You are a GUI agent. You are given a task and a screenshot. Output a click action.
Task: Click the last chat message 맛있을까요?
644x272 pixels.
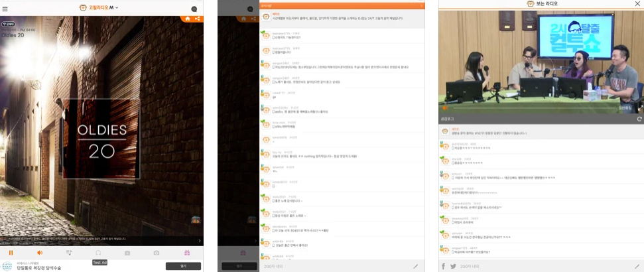coord(470,252)
